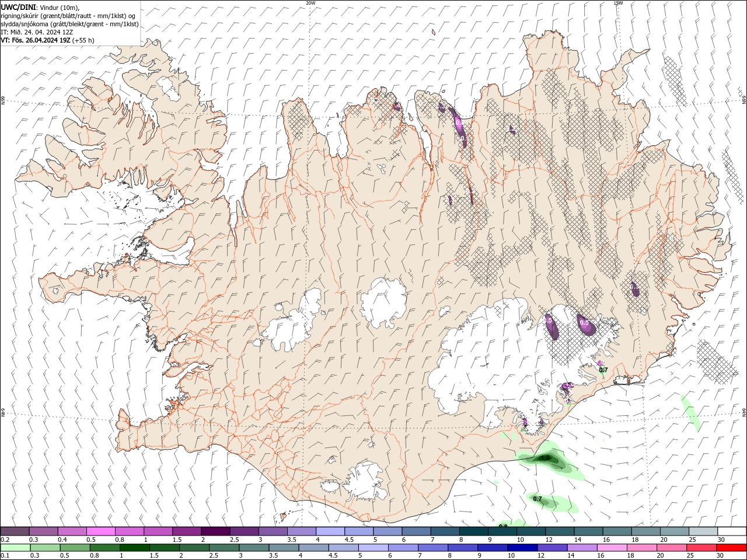
Task: Select the light pink swatch labeled 16 in the lower legend
Action: click(612, 548)
